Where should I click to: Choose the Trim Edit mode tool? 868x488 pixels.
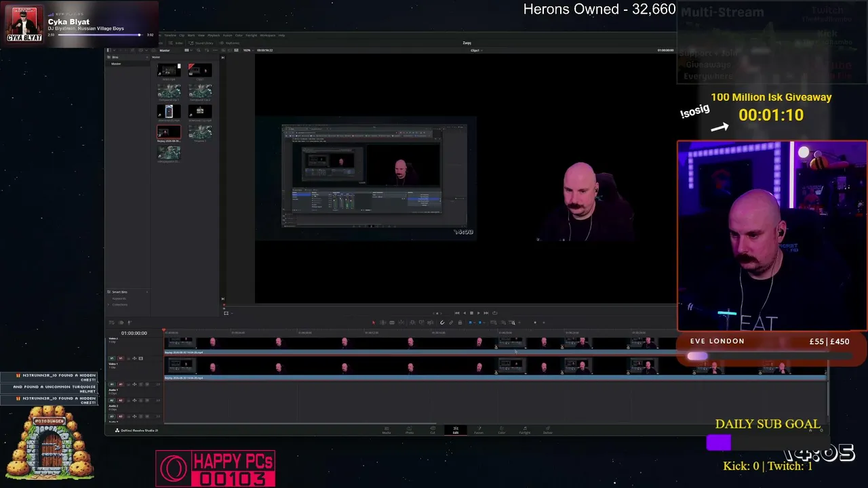click(x=382, y=323)
